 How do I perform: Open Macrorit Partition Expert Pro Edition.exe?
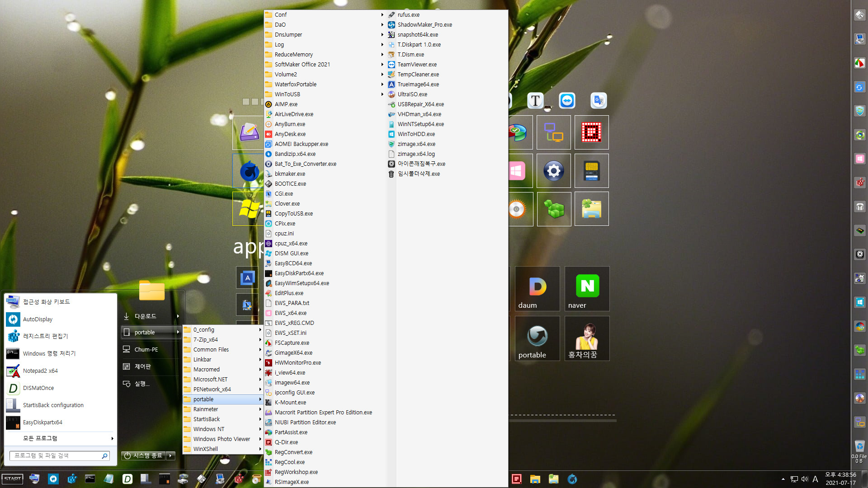323,413
